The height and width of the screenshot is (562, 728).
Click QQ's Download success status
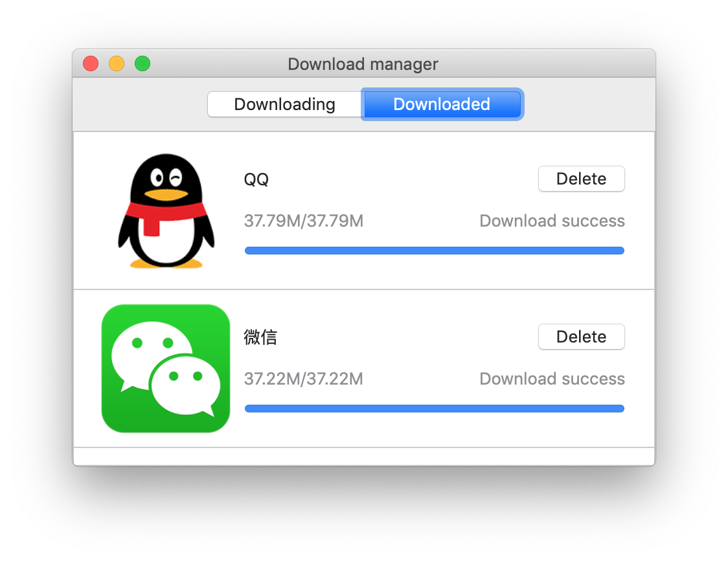[552, 221]
